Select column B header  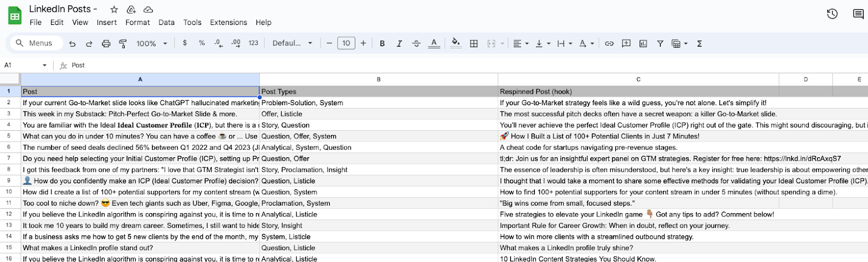point(379,79)
